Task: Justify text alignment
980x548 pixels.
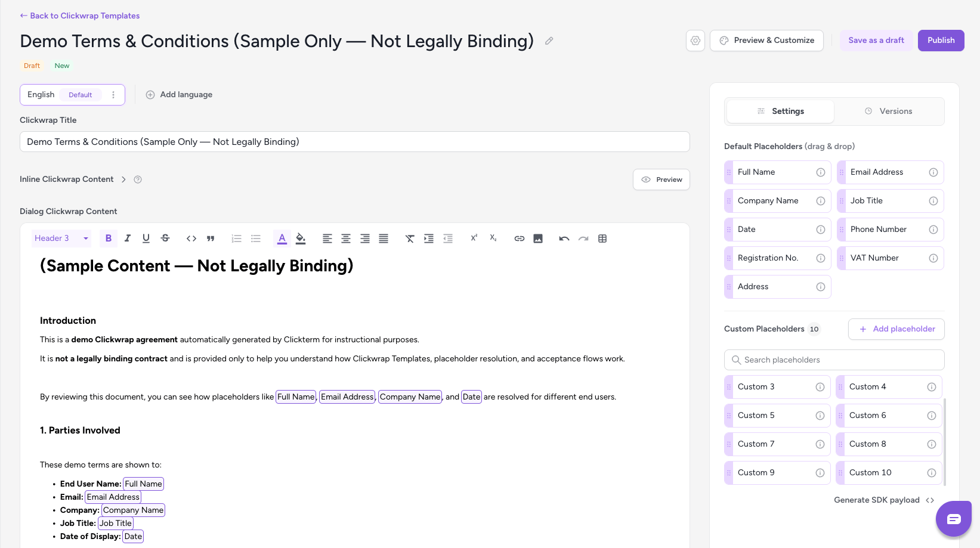Action: click(384, 239)
